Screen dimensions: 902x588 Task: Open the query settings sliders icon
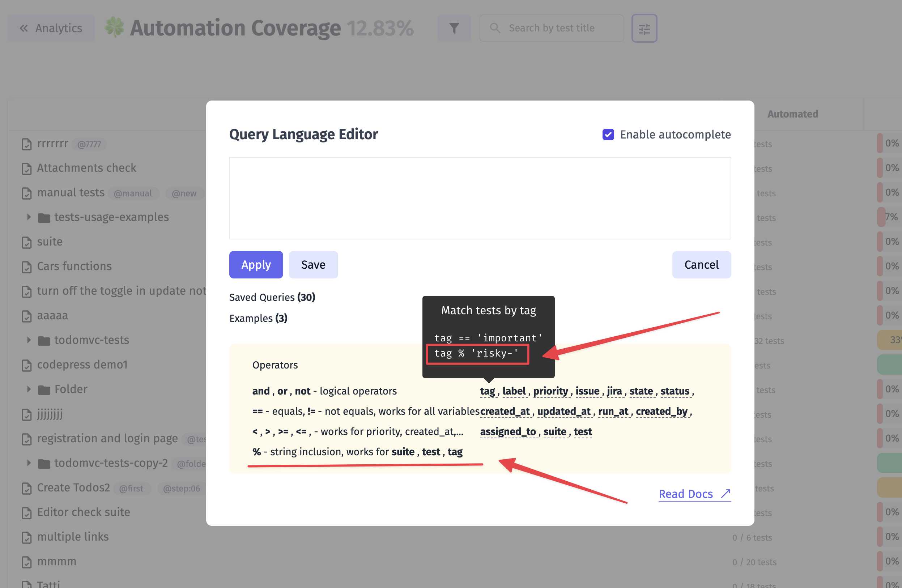[x=644, y=29]
